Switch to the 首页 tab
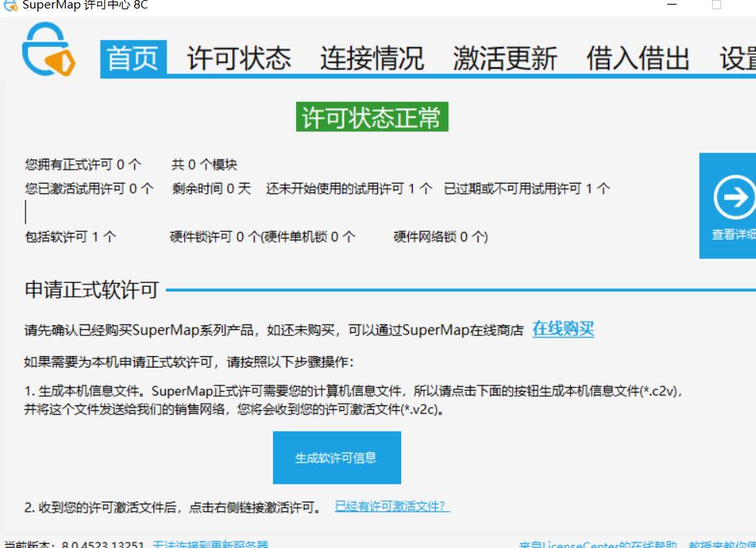The width and height of the screenshot is (756, 548). point(133,58)
